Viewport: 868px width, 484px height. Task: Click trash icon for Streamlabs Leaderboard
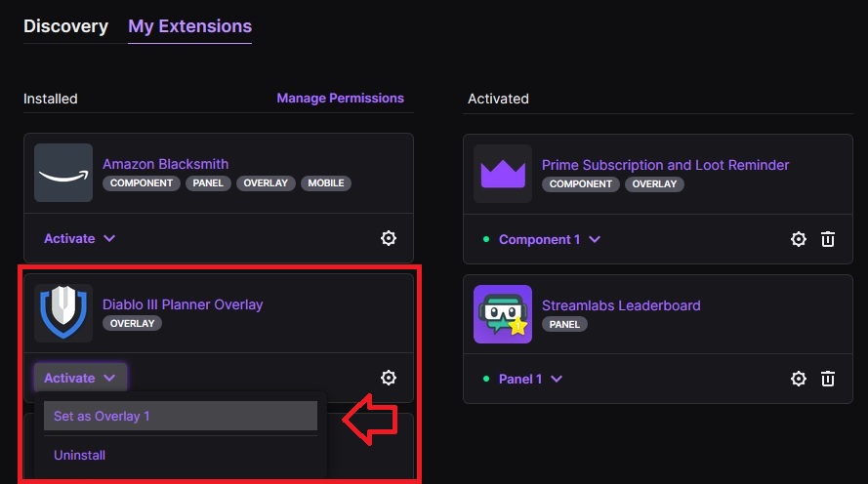(828, 379)
